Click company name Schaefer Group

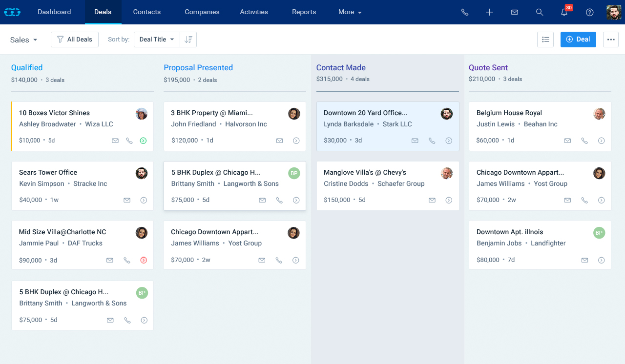[401, 184]
